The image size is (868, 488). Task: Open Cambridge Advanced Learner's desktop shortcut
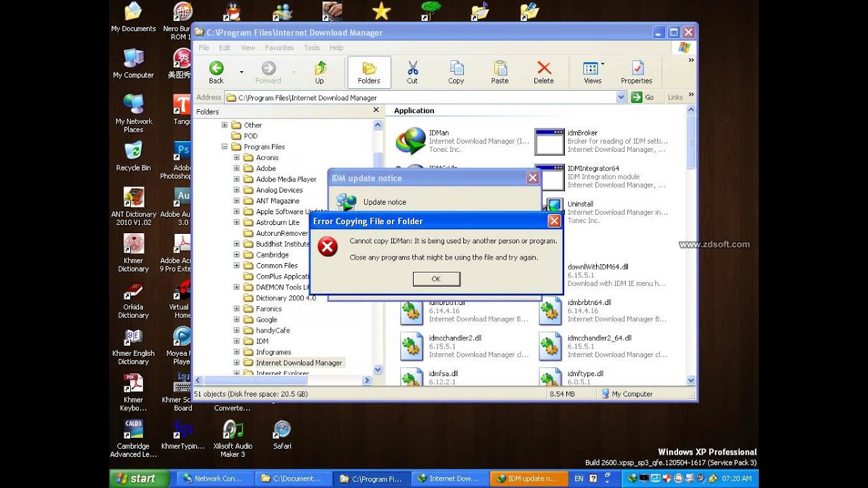point(134,439)
